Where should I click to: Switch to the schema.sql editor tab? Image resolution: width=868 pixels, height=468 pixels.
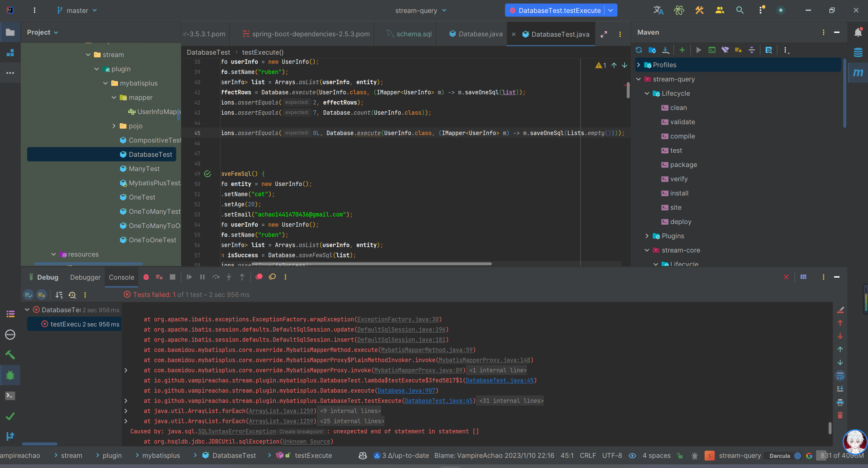414,34
